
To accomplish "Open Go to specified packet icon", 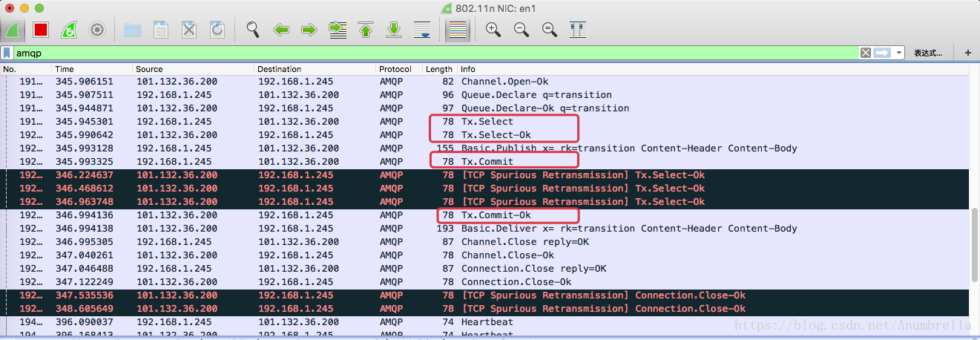I will [338, 30].
